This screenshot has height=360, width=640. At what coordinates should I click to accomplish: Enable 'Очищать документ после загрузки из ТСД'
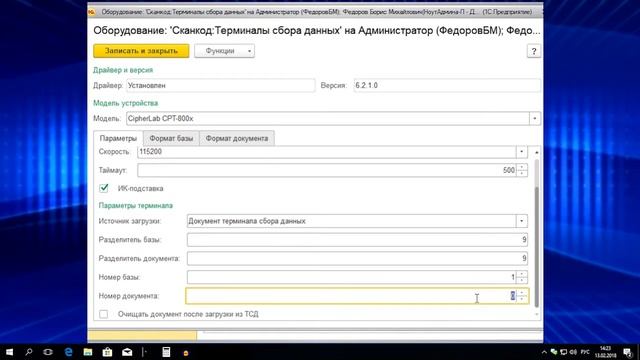click(x=104, y=314)
